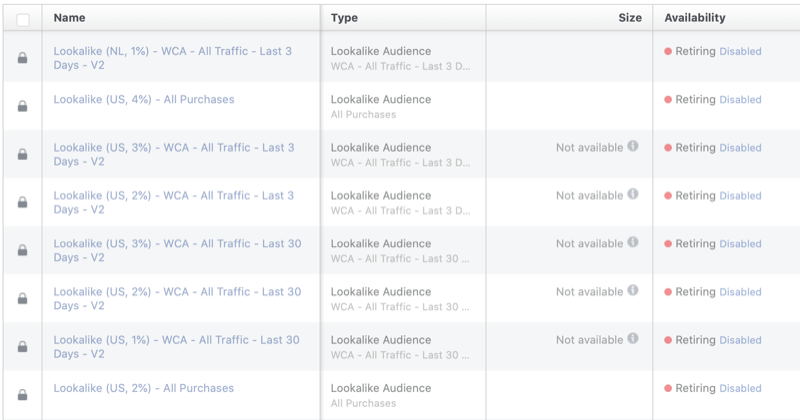
Task: Click lock icon for US 1% Last 30 Days row
Action: (22, 347)
